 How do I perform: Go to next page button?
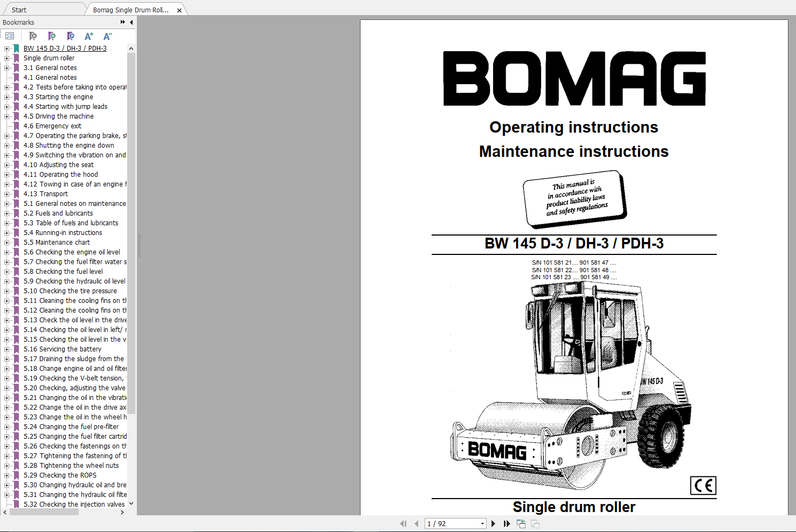(x=493, y=523)
